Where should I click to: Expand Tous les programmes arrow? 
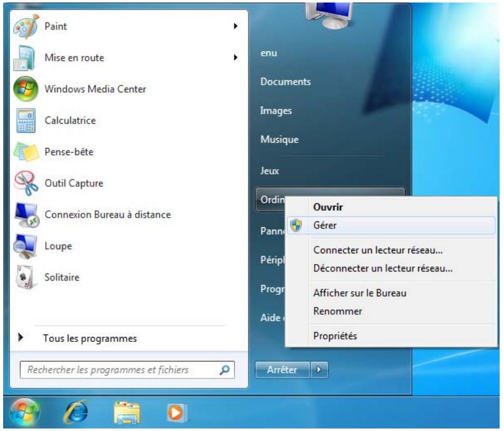click(21, 338)
